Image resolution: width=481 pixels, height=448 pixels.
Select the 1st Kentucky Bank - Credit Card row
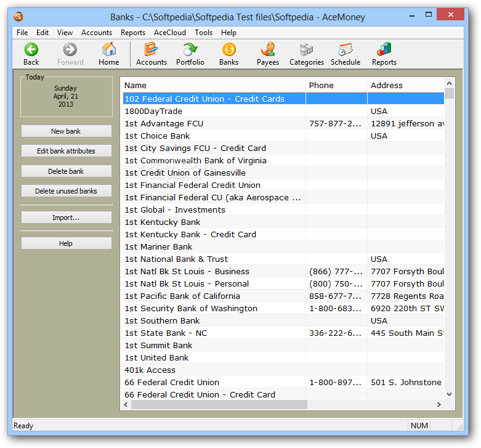pyautogui.click(x=283, y=234)
